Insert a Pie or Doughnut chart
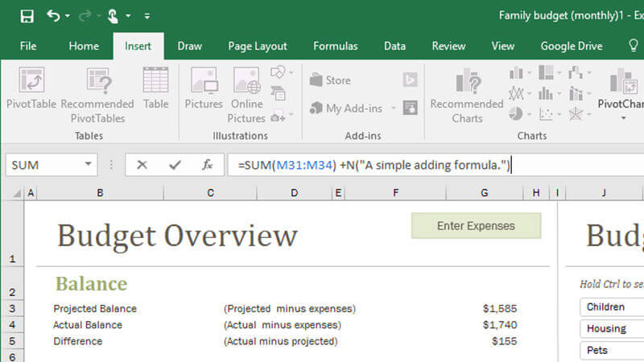 516,113
